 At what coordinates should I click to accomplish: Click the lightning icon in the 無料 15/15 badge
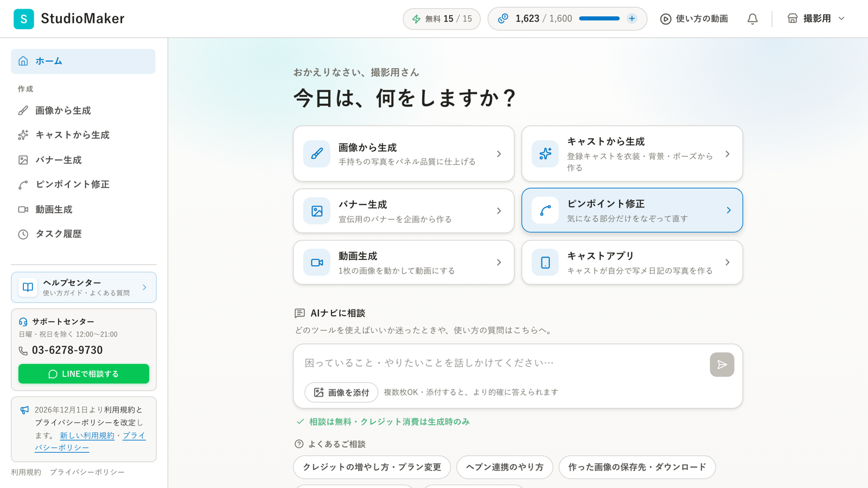[x=416, y=19]
